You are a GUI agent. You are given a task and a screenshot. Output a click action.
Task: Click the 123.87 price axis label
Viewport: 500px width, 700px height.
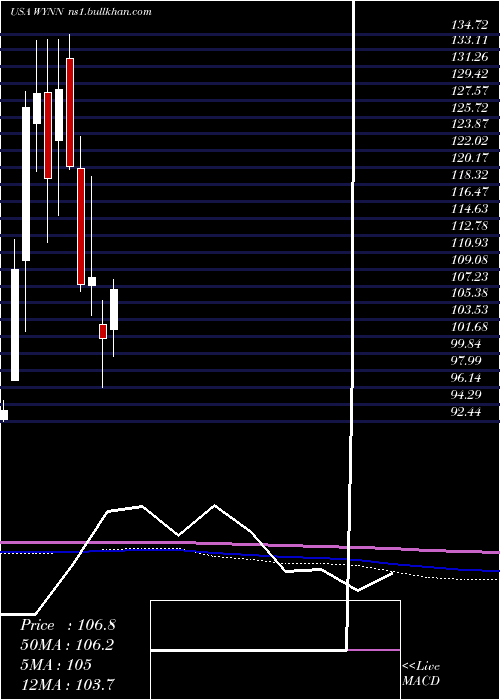coord(470,125)
